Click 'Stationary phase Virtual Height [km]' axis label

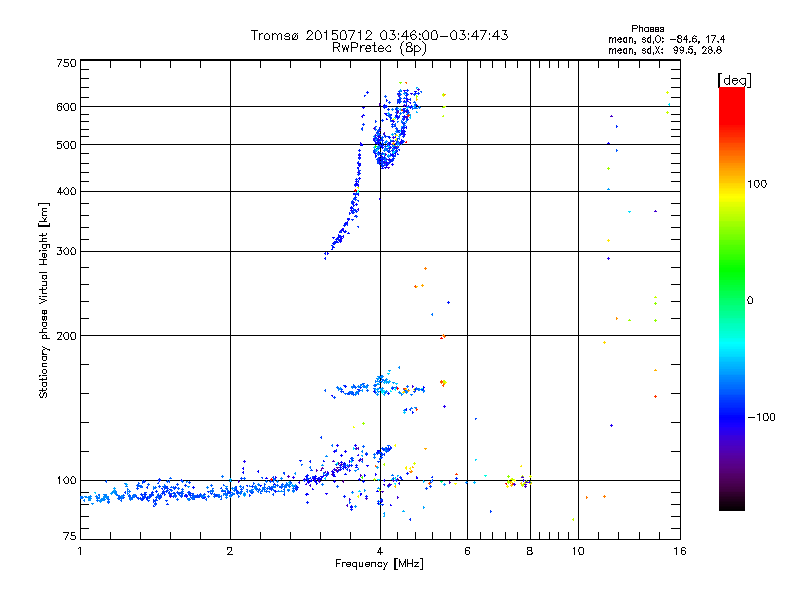click(x=44, y=300)
